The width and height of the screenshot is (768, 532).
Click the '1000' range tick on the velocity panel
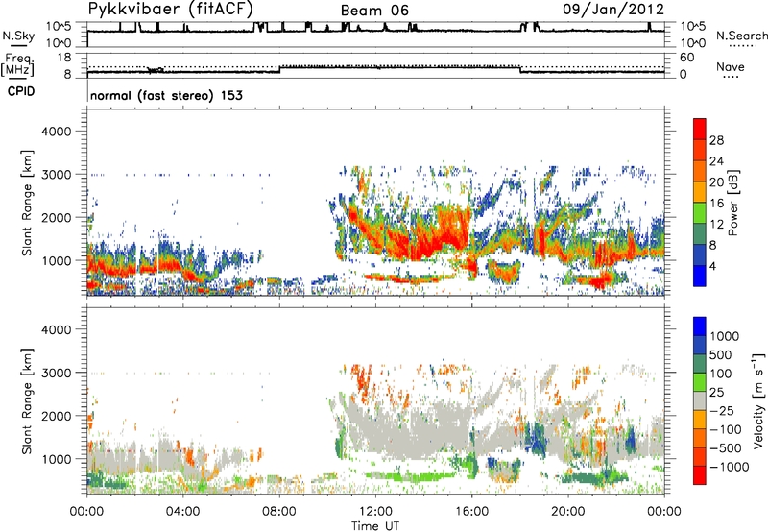pos(56,459)
